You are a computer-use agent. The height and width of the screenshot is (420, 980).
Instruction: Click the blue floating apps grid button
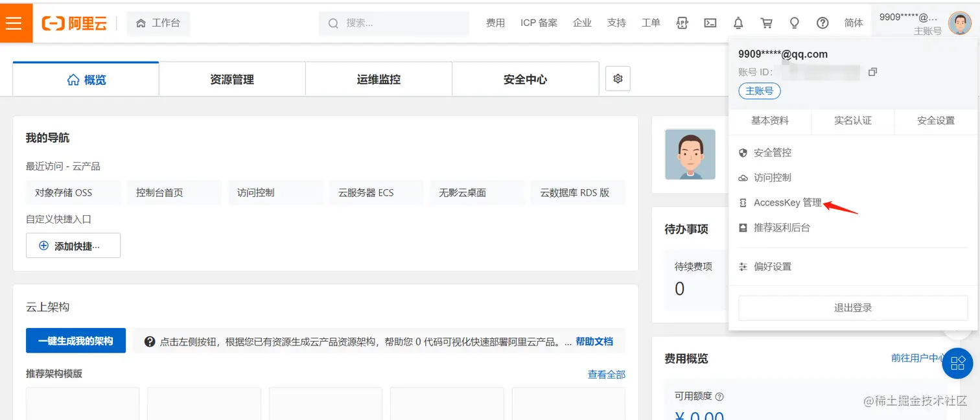point(957,363)
